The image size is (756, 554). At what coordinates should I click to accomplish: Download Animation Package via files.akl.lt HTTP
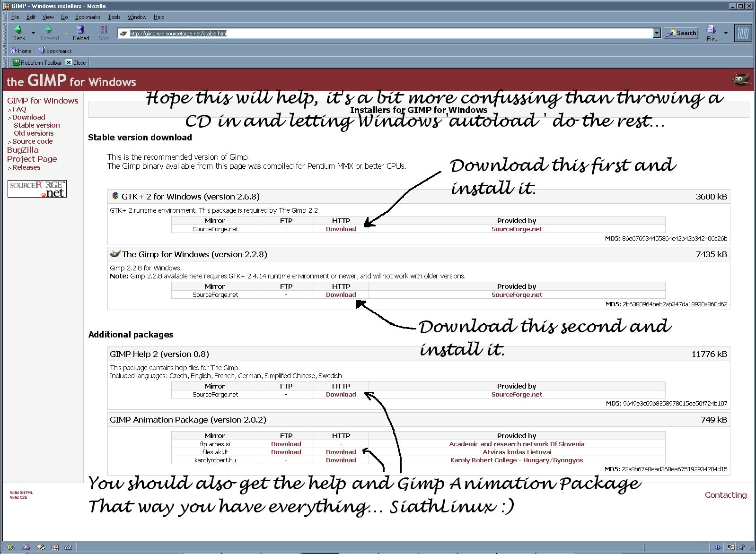[x=341, y=452]
